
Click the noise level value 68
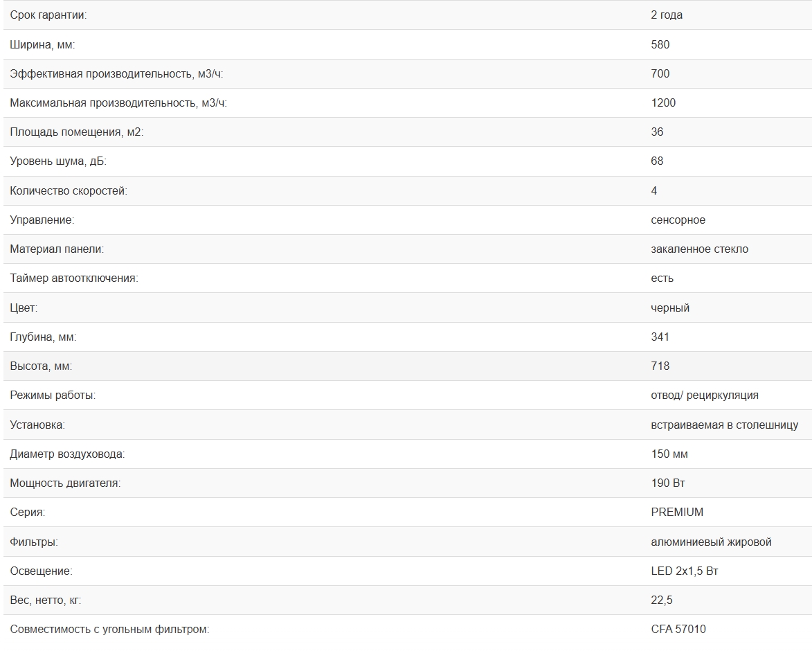(x=657, y=161)
